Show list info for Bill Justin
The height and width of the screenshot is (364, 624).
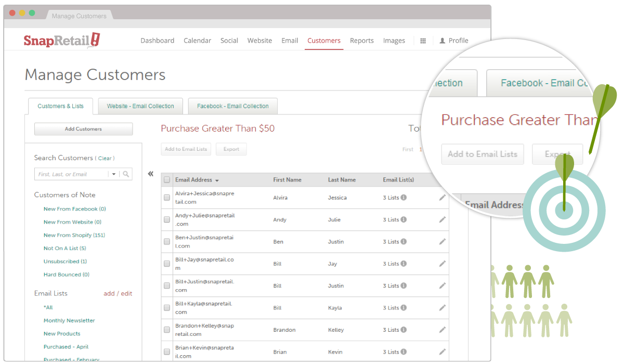coord(404,285)
